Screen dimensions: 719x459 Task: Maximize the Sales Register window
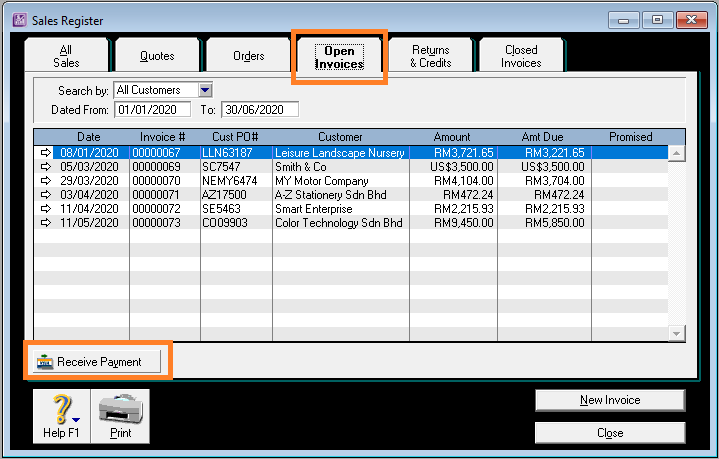(x=657, y=20)
